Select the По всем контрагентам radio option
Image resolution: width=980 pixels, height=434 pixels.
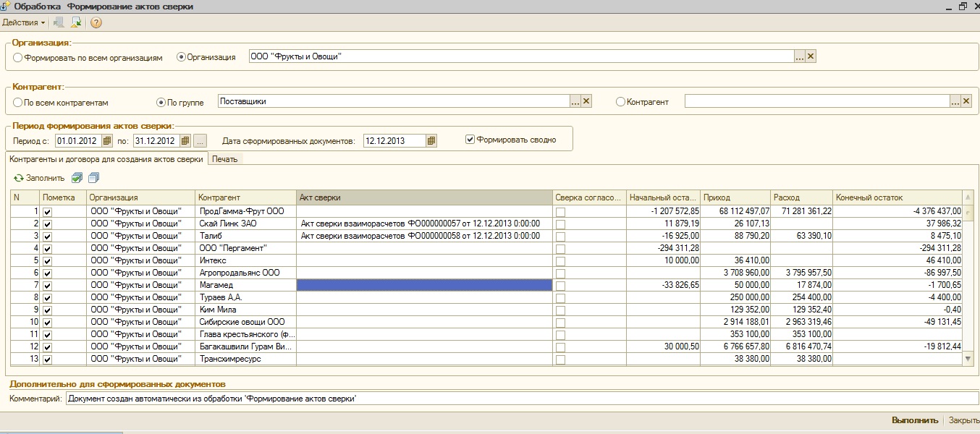(18, 103)
